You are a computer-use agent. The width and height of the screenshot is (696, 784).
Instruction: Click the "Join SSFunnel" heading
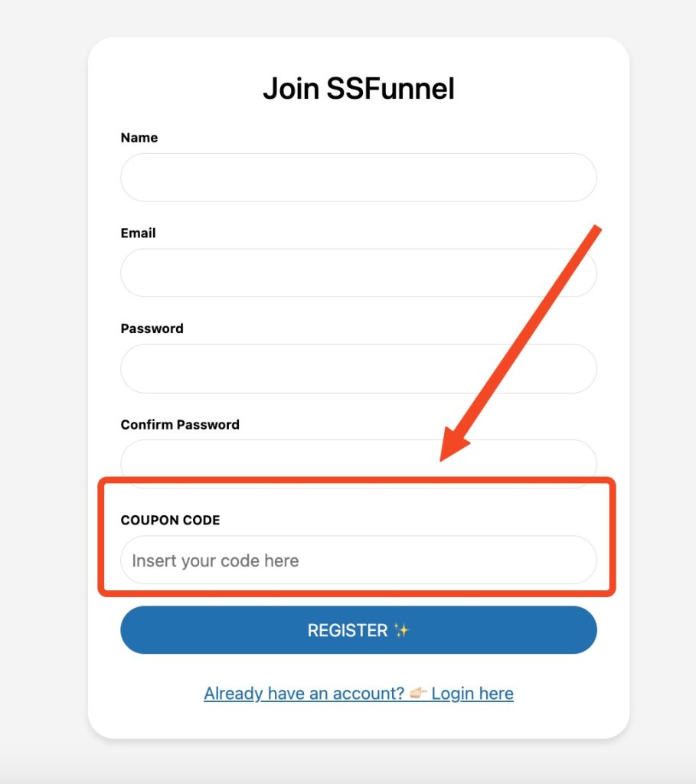(x=358, y=89)
